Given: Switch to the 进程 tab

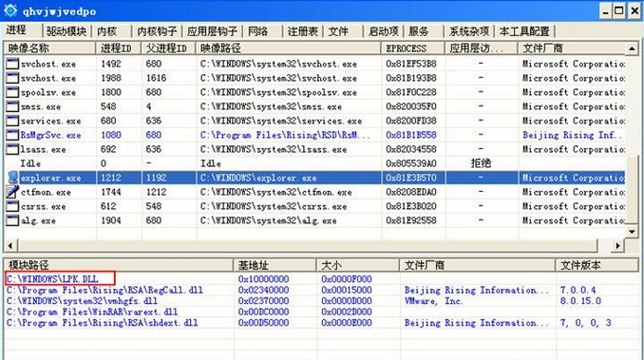Looking at the screenshot, I should 16,30.
